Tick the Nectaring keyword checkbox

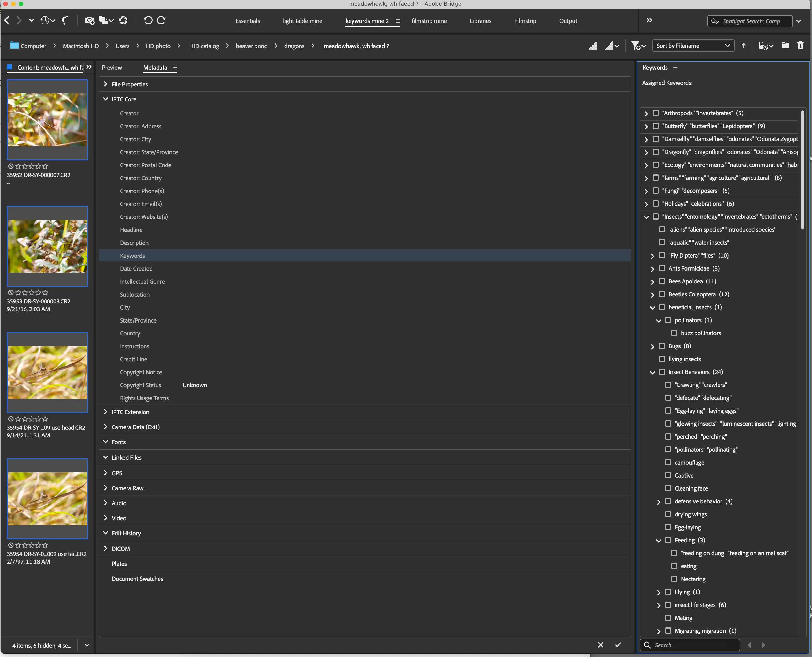click(674, 579)
